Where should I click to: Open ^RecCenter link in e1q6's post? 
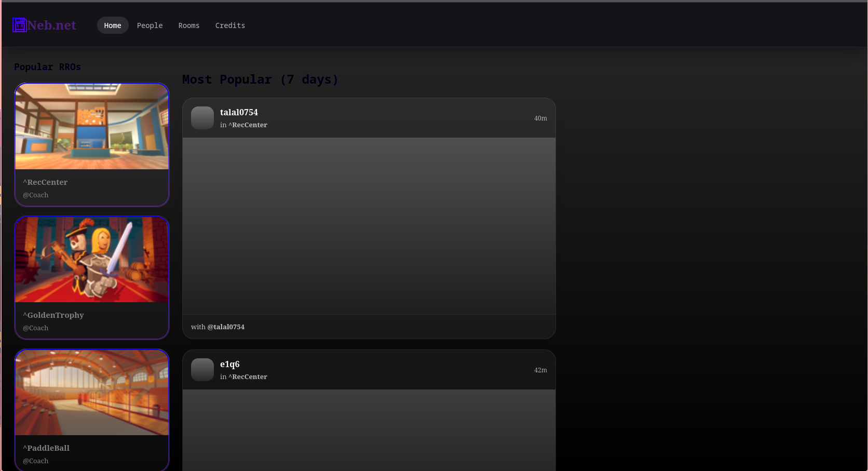(248, 377)
